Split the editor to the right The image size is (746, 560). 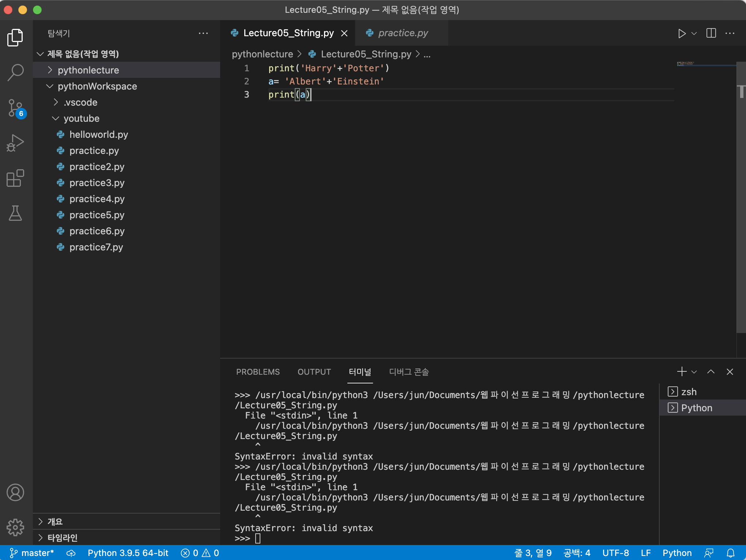711,33
